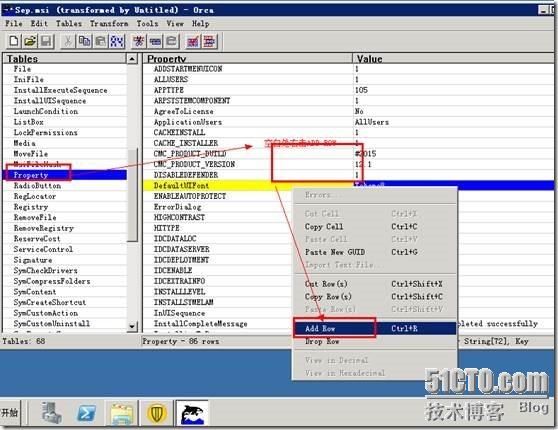The image size is (558, 430).
Task: Click the value cell AllUsers
Action: click(x=454, y=122)
